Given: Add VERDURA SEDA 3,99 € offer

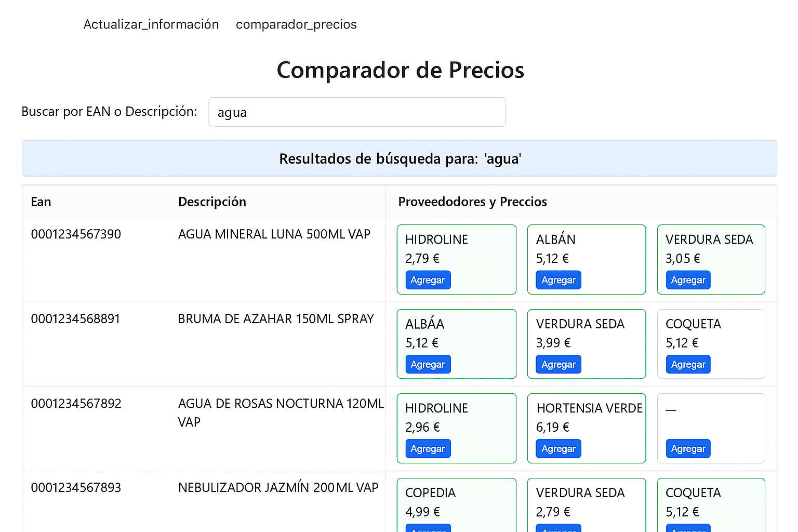Looking at the screenshot, I should coord(558,365).
